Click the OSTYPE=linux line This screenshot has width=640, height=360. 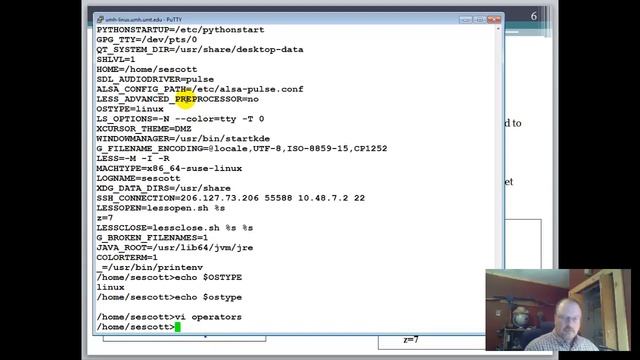click(x=130, y=109)
